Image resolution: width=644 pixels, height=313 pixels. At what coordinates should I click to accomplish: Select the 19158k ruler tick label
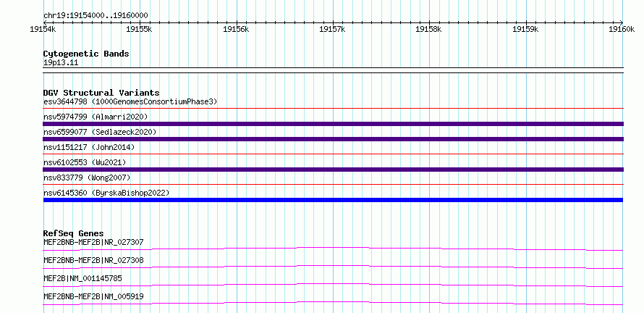click(x=429, y=29)
